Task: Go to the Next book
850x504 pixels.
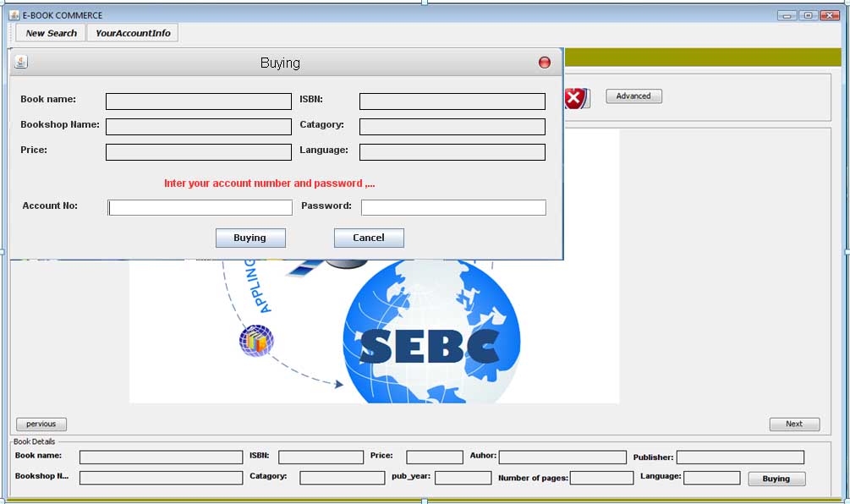Action: pos(794,425)
